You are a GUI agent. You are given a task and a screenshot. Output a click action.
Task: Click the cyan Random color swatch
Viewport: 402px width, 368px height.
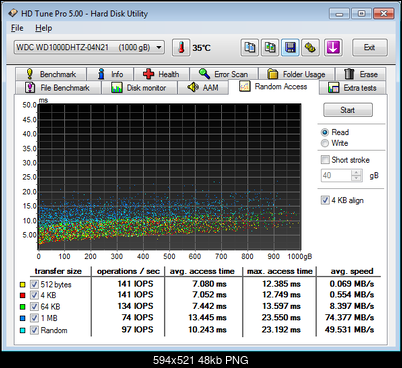pyautogui.click(x=22, y=330)
